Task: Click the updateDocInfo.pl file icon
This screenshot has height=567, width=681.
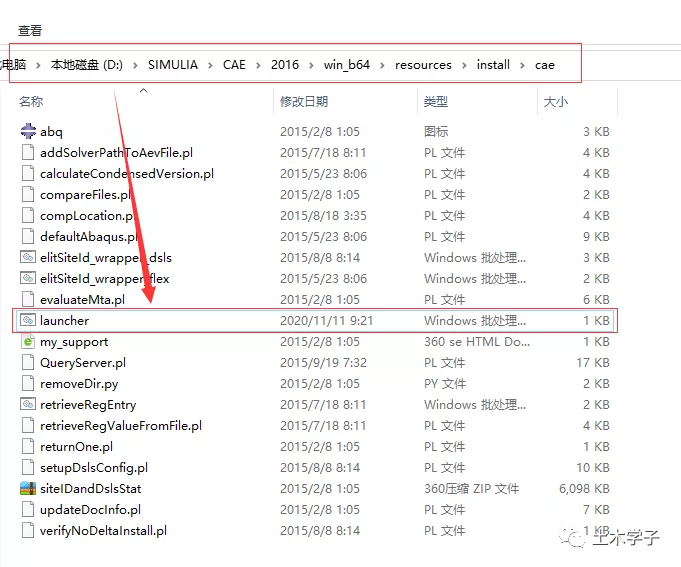Action: (x=28, y=509)
